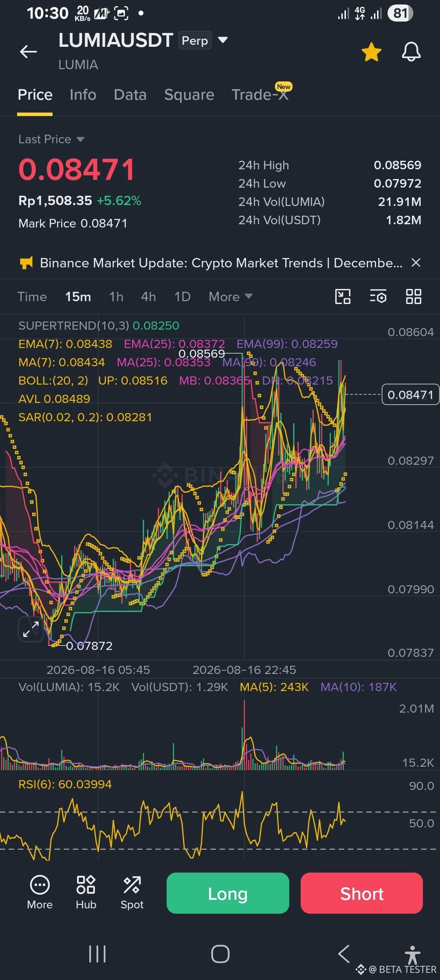
Task: Dismiss the market update banner
Action: point(416,262)
